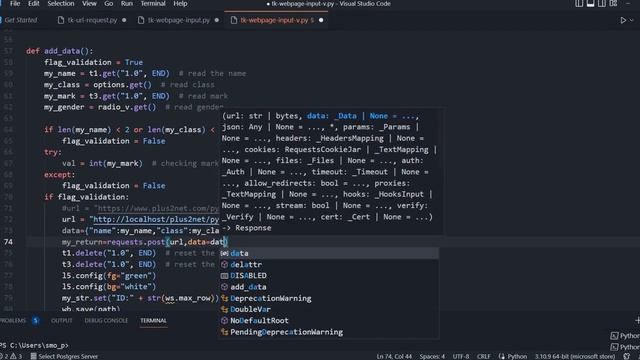Click line number 74 in gutter

8,242
